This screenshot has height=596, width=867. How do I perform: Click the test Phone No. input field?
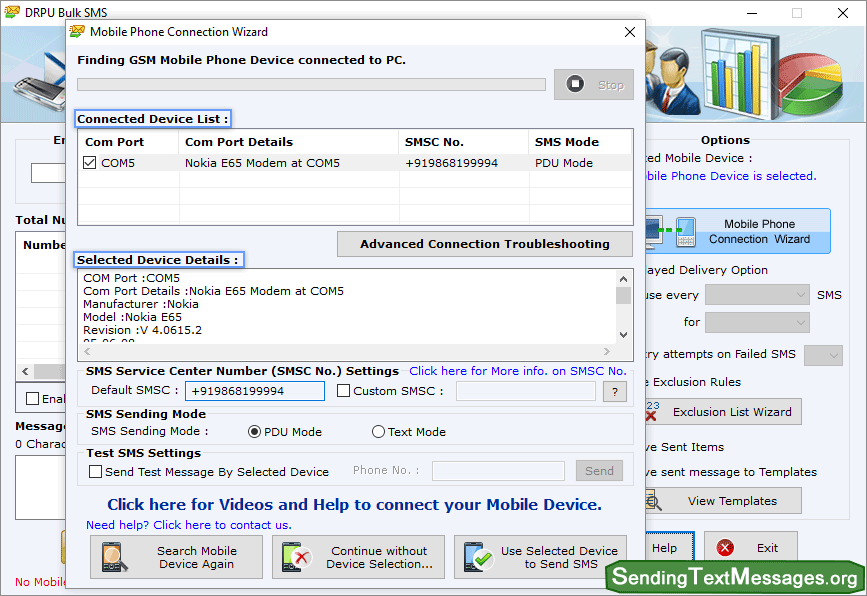pyautogui.click(x=498, y=471)
